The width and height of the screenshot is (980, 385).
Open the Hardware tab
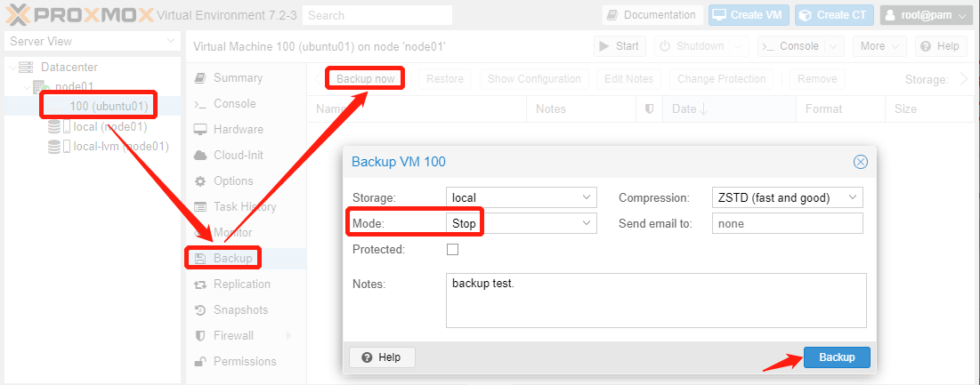[x=247, y=129]
